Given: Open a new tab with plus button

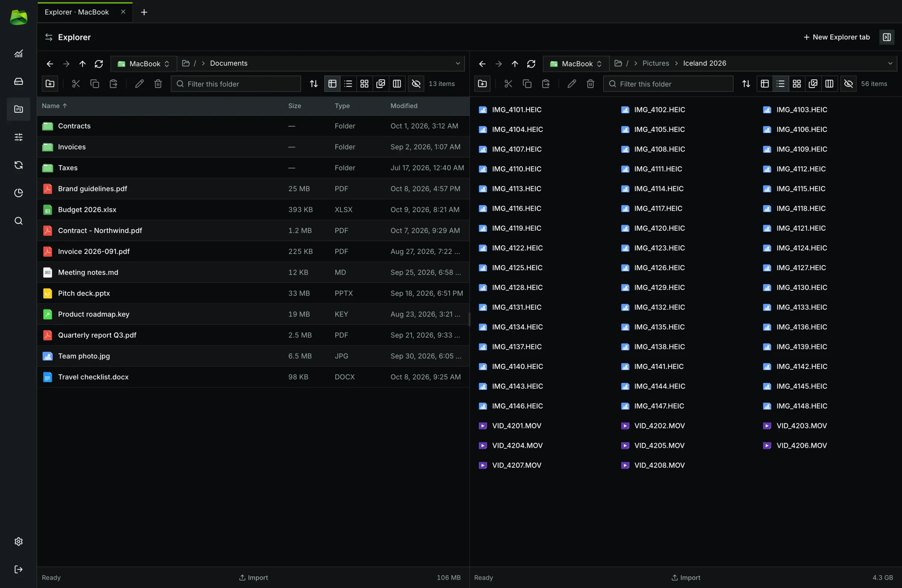Looking at the screenshot, I should click(x=144, y=12).
